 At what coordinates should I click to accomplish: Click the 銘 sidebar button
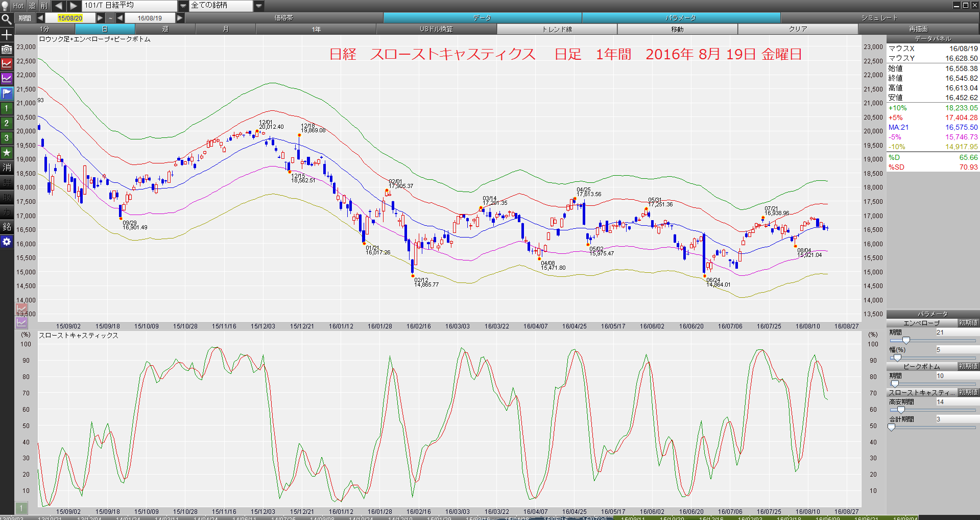tap(7, 227)
